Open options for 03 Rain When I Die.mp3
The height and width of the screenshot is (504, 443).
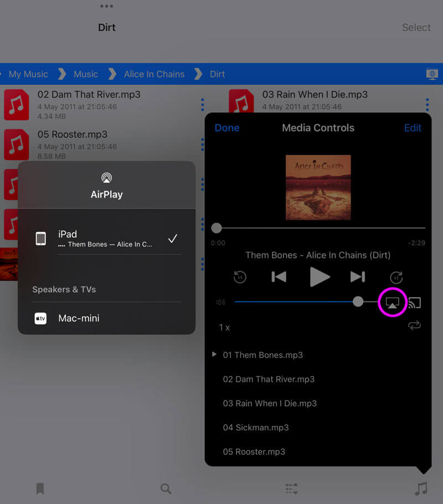point(427,105)
